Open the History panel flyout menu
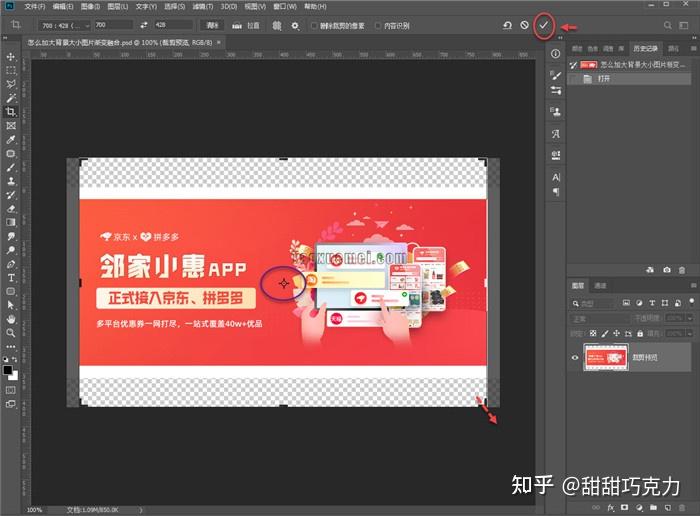This screenshot has width=700, height=516. [x=693, y=48]
